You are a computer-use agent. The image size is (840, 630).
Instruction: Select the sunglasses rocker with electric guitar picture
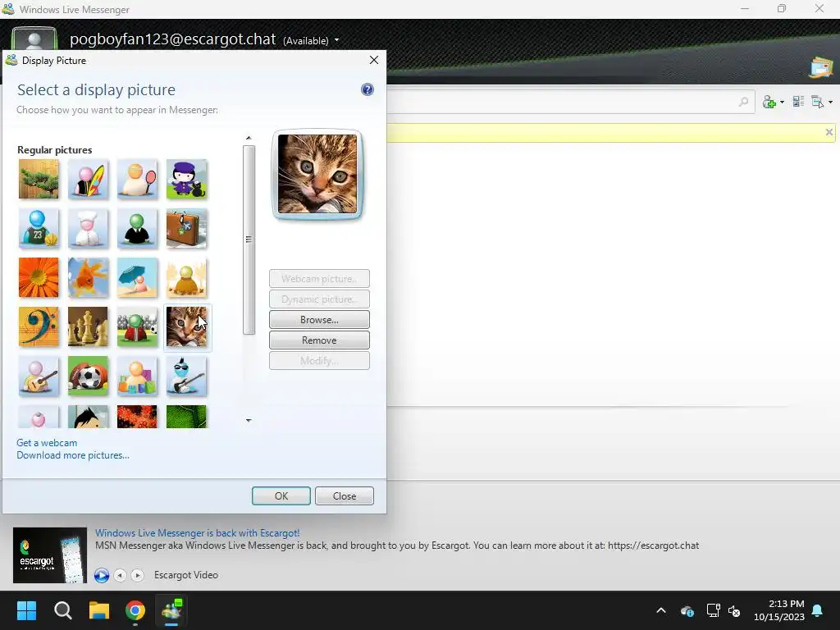pos(186,376)
